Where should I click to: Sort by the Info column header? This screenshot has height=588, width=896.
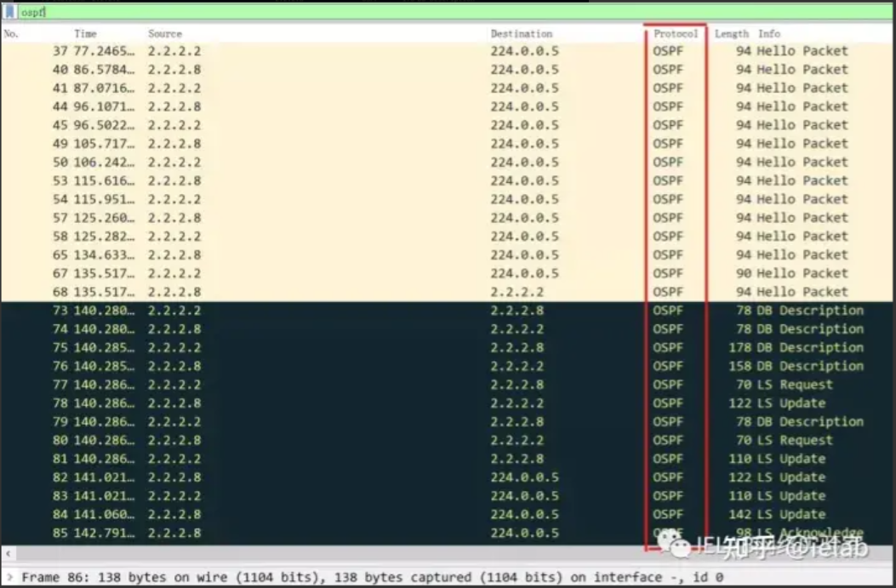coord(769,34)
